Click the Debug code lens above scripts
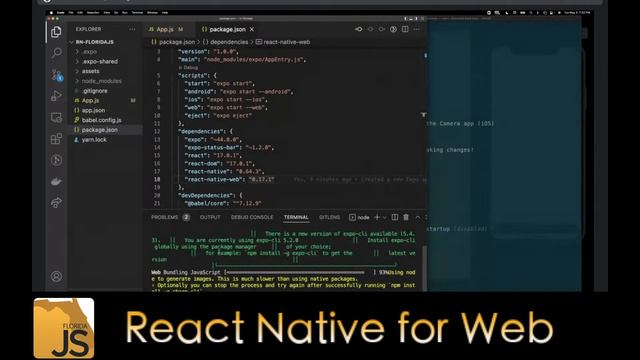This screenshot has height=360, width=640. (188, 68)
